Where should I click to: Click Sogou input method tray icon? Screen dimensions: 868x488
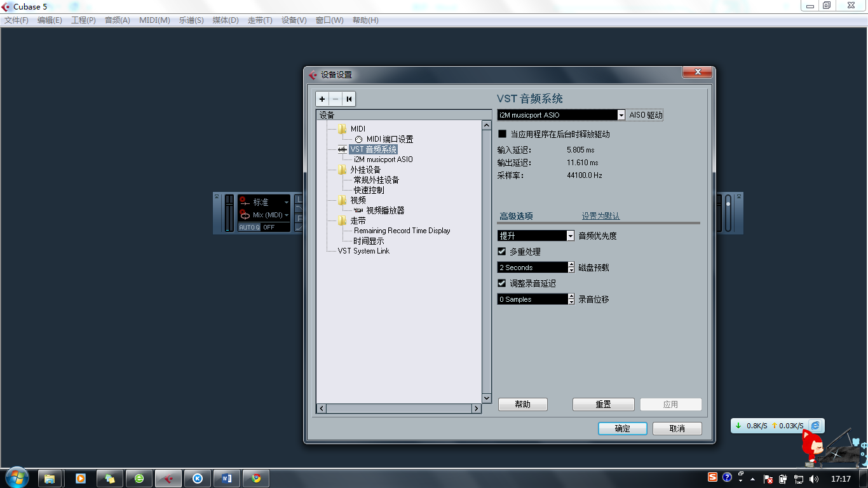click(713, 477)
